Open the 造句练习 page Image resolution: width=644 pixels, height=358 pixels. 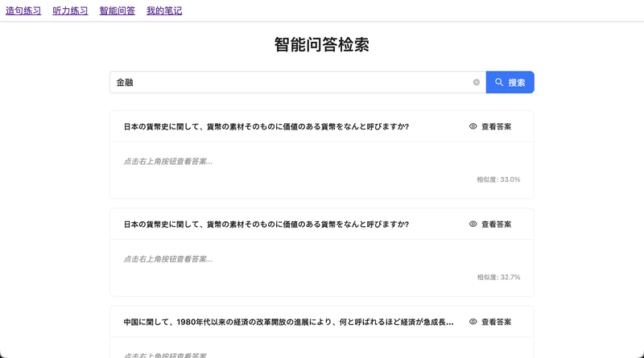23,11
